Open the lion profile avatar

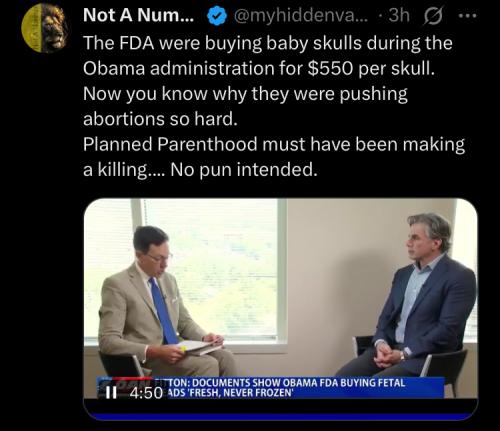pos(45,28)
